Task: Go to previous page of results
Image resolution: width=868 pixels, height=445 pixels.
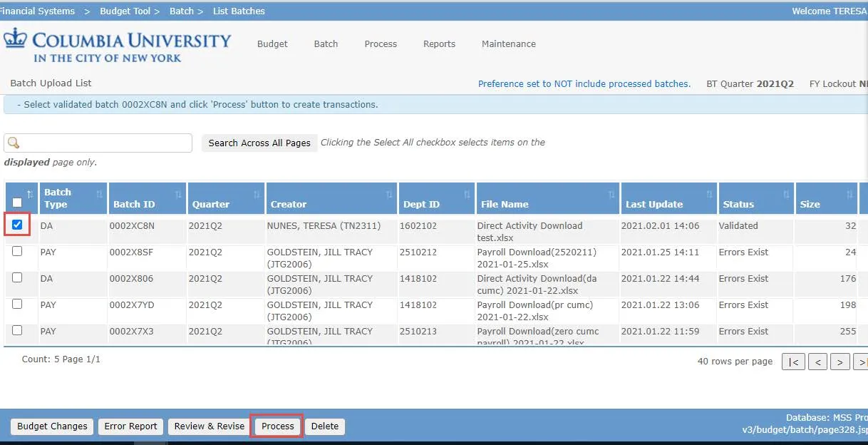Action: tap(817, 362)
